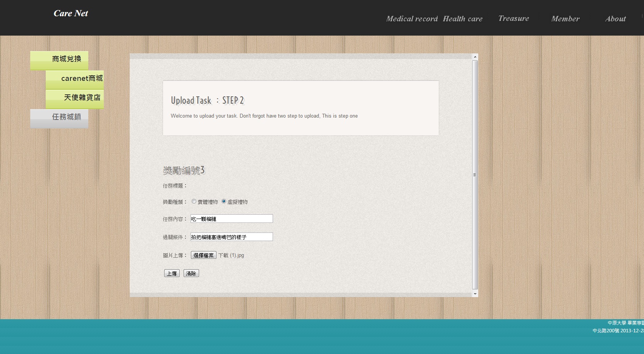Navigate to the Member page

point(565,19)
